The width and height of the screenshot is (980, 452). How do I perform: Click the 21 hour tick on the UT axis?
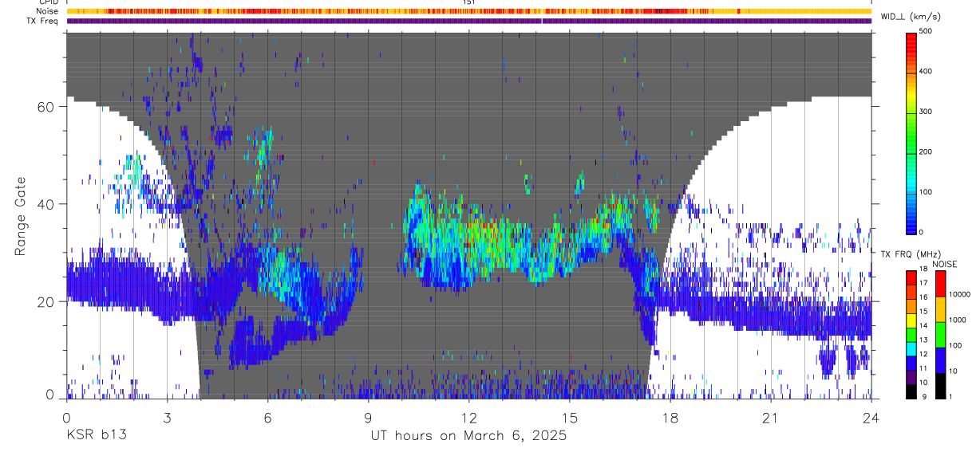pyautogui.click(x=771, y=417)
